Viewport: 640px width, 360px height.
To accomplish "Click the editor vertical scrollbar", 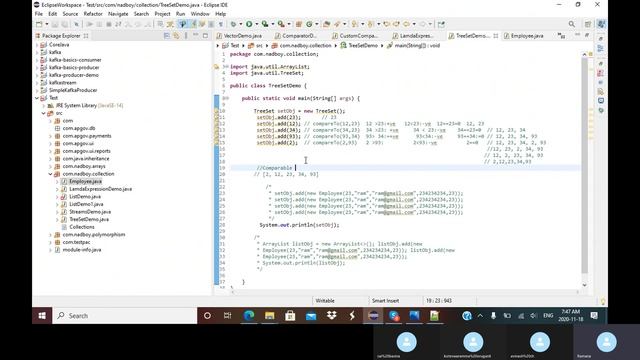I will tap(584, 165).
